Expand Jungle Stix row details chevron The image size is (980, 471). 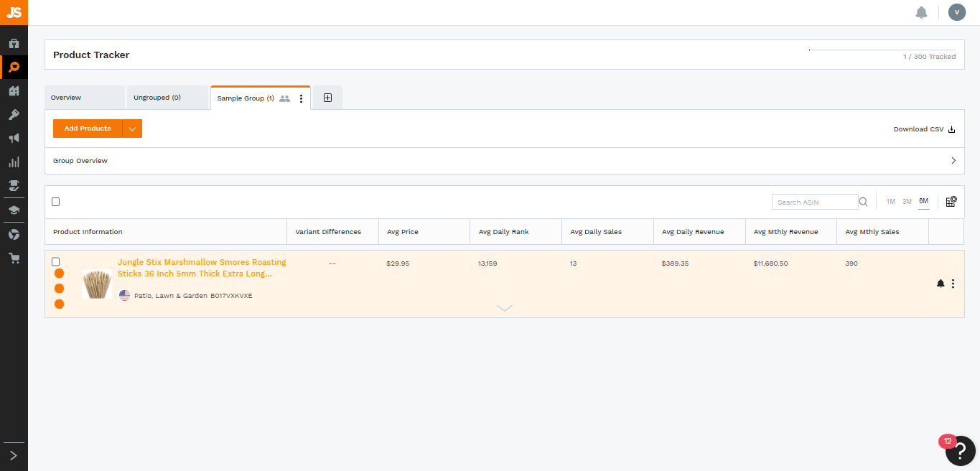point(505,308)
